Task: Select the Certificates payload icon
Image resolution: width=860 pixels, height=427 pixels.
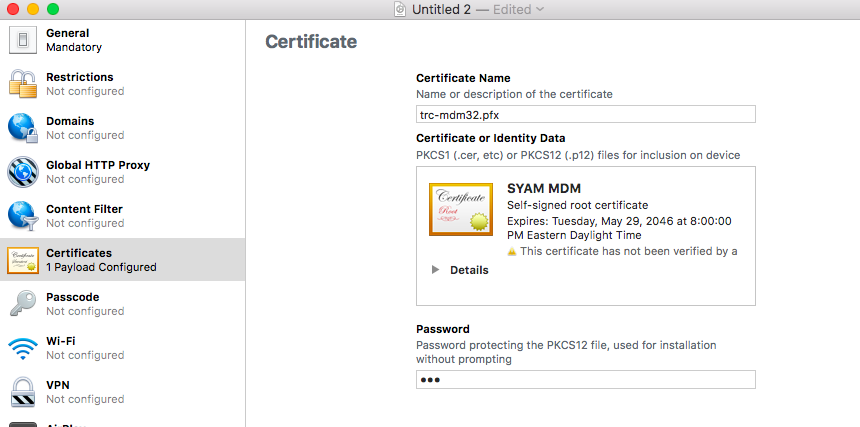Action: pyautogui.click(x=23, y=260)
